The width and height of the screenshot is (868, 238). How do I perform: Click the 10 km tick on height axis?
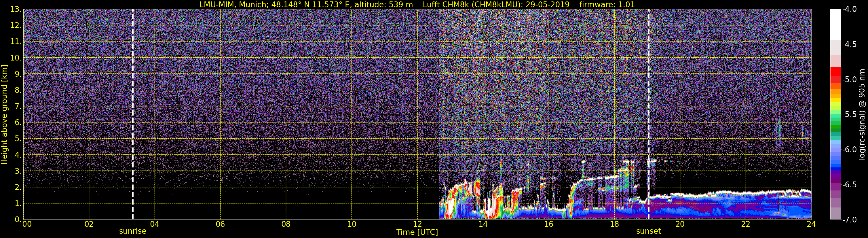15,58
